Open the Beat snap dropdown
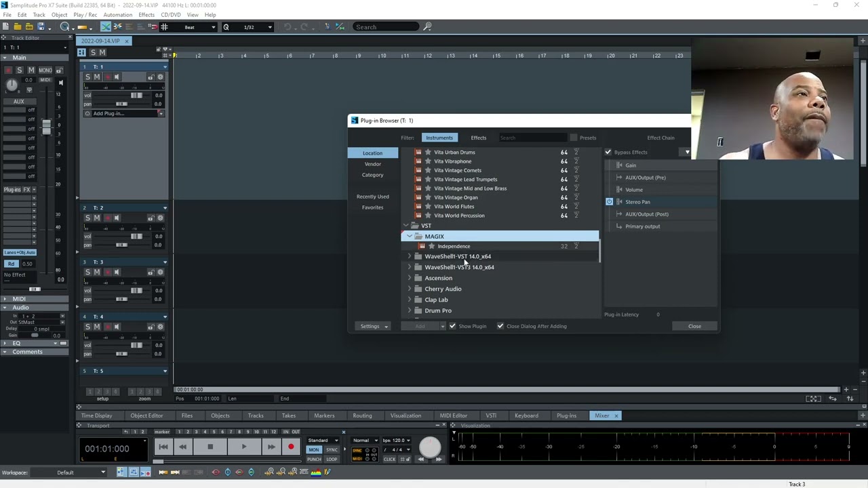Image resolution: width=868 pixels, height=488 pixels. pyautogui.click(x=214, y=27)
